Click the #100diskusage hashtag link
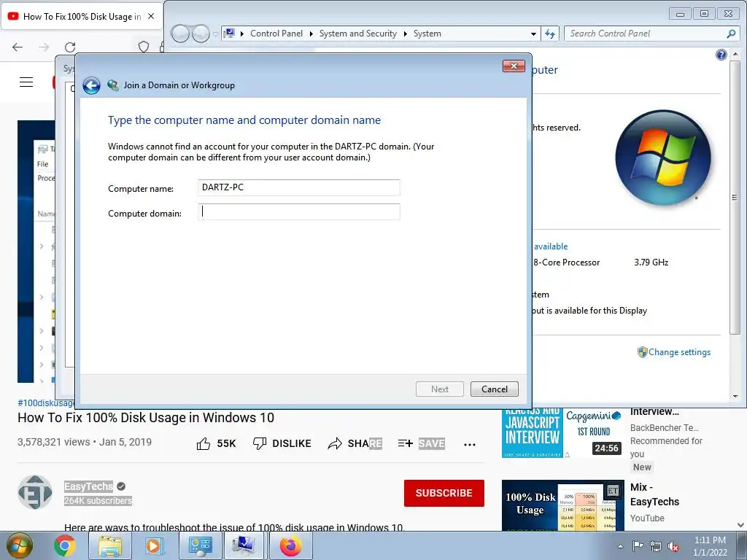Screen dimensions: 747x560 (46, 402)
